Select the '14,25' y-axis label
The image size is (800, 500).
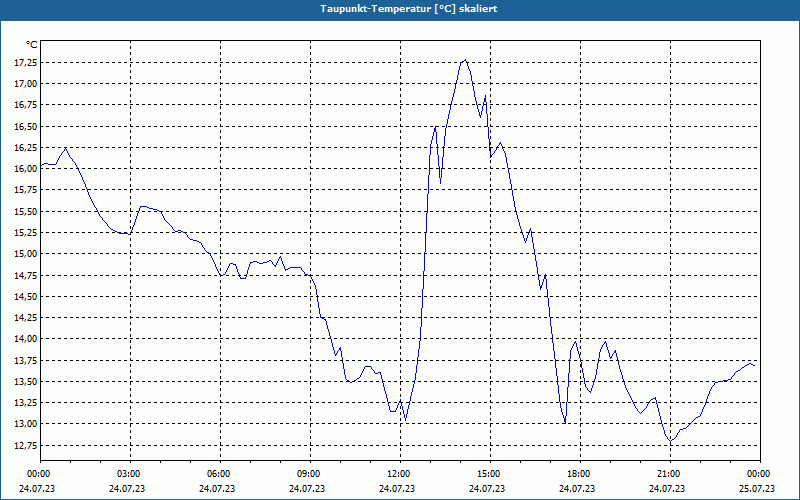click(x=28, y=317)
